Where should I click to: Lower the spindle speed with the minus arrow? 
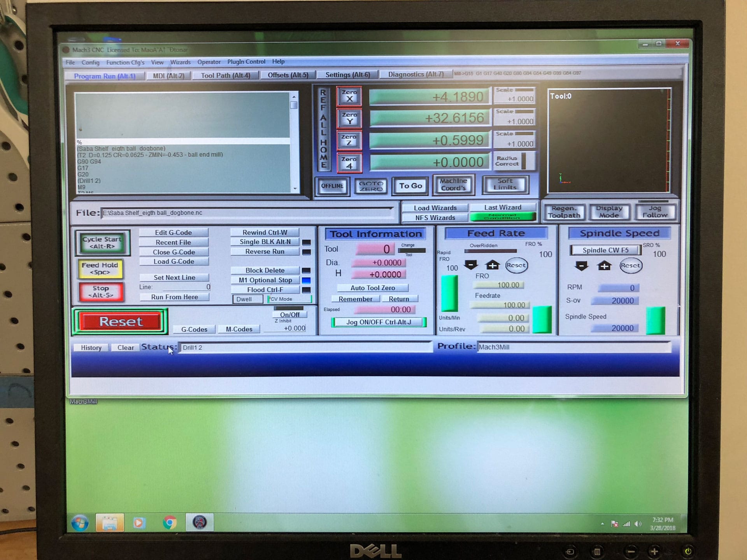coord(581,266)
